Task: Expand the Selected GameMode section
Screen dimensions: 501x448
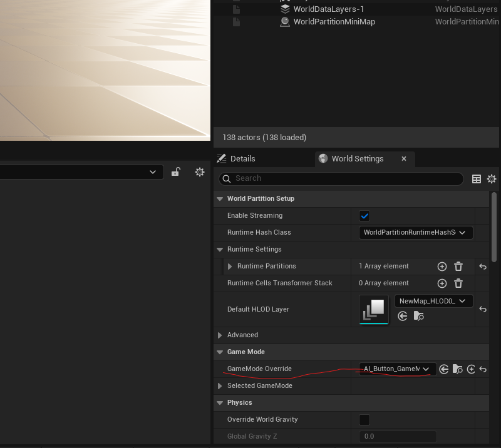Action: pos(220,386)
